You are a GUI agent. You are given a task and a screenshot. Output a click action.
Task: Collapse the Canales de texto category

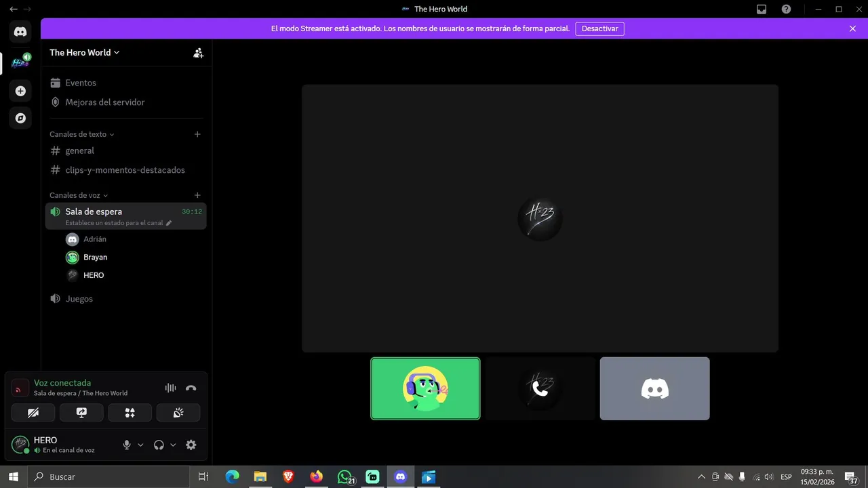(x=82, y=134)
